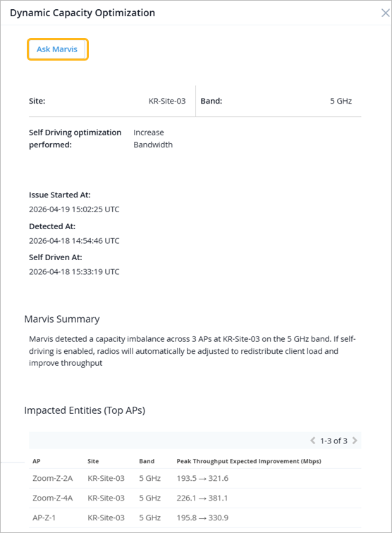Image resolution: width=392 pixels, height=533 pixels.
Task: Select the Zoom-Z-4A AP entry
Action: click(x=53, y=498)
